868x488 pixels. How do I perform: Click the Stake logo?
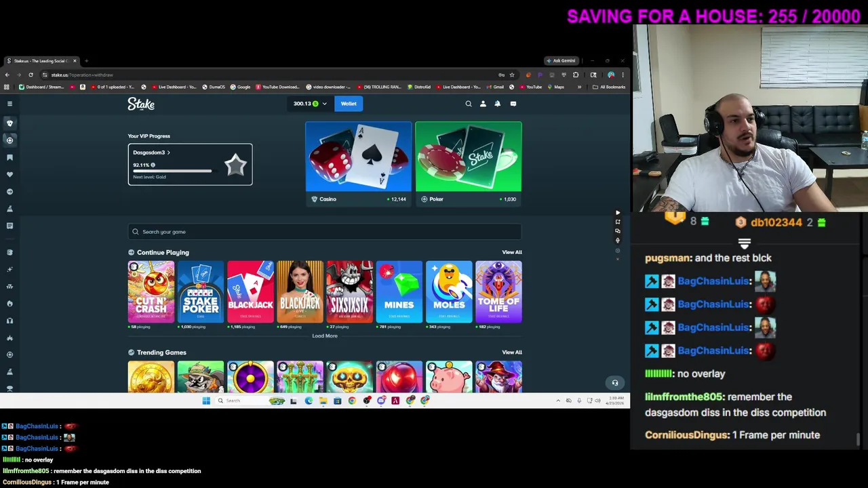[x=141, y=104]
